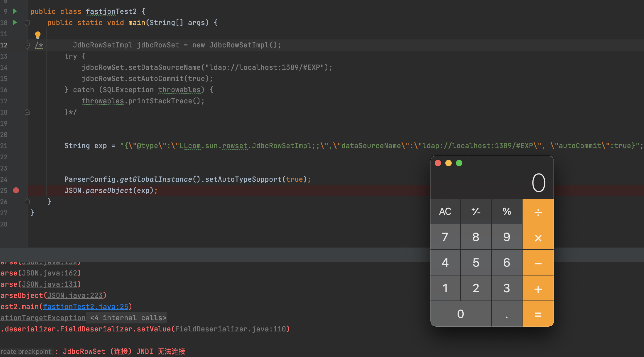The width and height of the screenshot is (644, 357).
Task: Click digit 1 in Calculator
Action: [445, 288]
